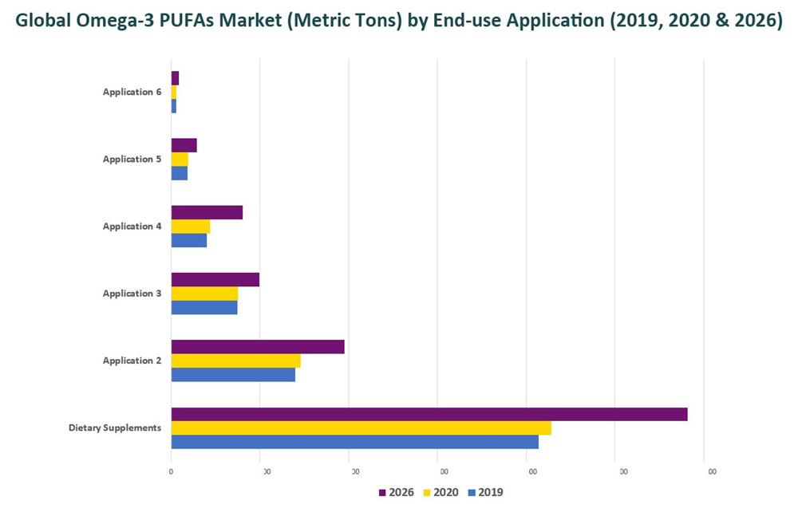
Task: Select the 2026 legend label text
Action: pyautogui.click(x=401, y=493)
